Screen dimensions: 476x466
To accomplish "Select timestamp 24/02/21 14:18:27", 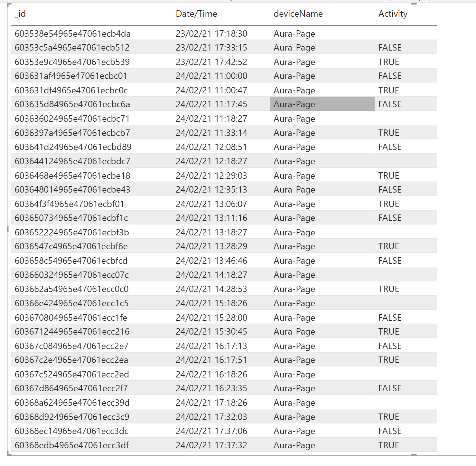I will pyautogui.click(x=211, y=275).
